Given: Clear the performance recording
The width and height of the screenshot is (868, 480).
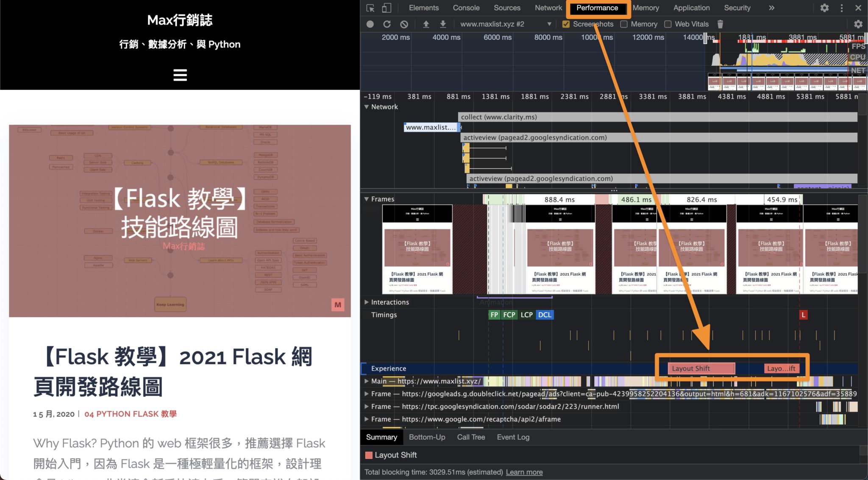Looking at the screenshot, I should coord(404,24).
